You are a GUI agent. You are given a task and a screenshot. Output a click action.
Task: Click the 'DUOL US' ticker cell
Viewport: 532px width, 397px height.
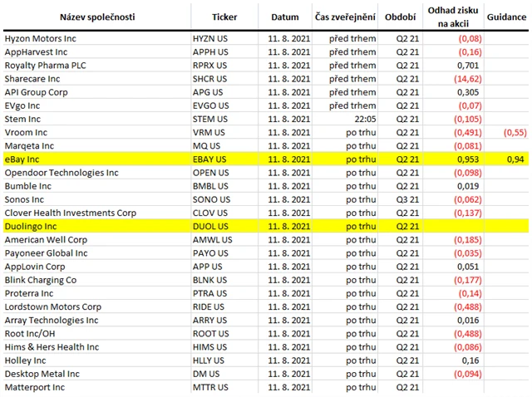coord(211,226)
